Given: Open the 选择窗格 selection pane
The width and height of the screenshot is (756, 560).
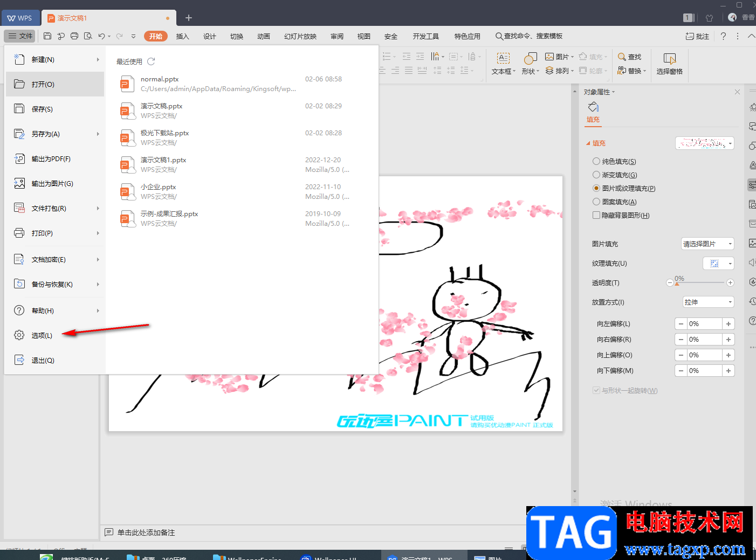Looking at the screenshot, I should (670, 64).
